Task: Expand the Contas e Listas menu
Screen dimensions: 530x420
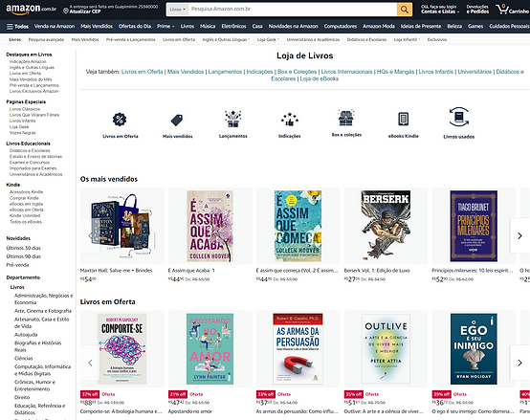Action: (440, 10)
